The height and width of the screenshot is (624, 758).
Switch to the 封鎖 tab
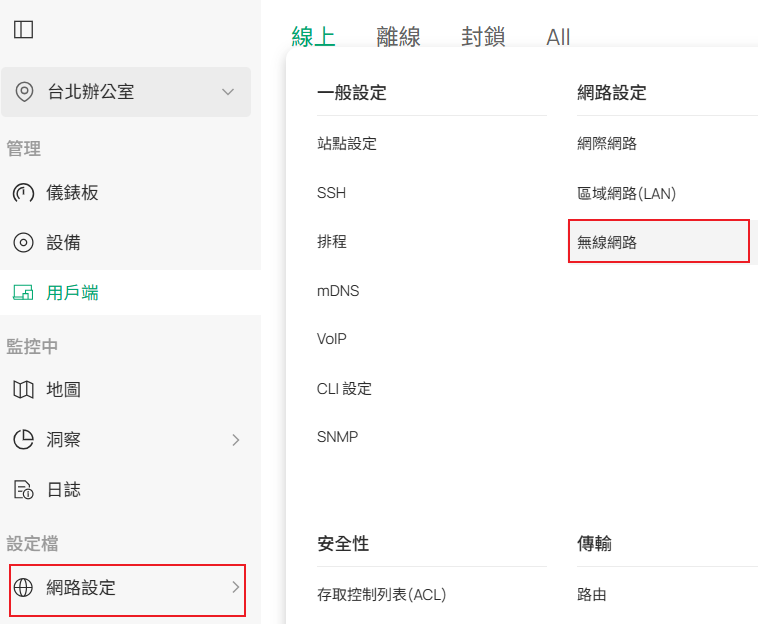483,37
